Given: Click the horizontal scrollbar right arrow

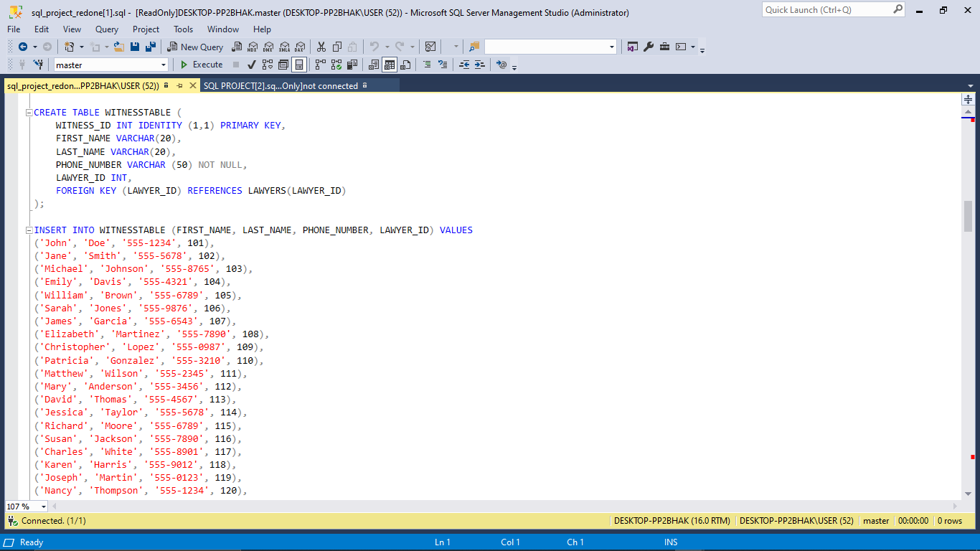Looking at the screenshot, I should pos(955,507).
